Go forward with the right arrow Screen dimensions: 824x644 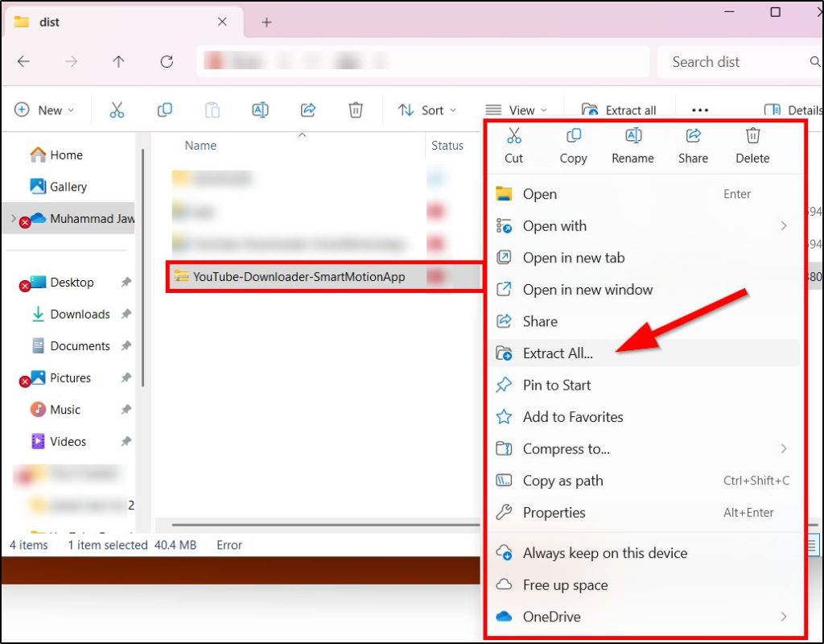pyautogui.click(x=71, y=62)
